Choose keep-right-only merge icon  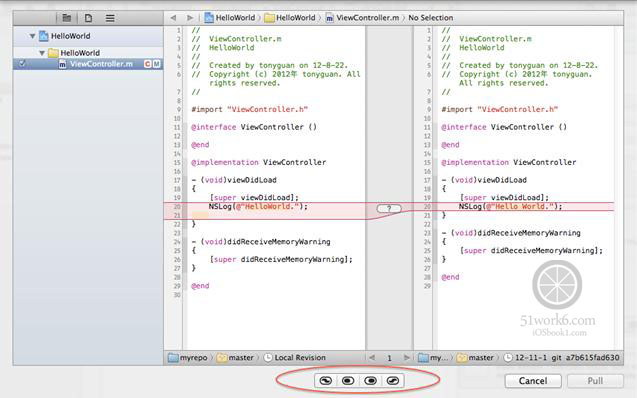(370, 381)
